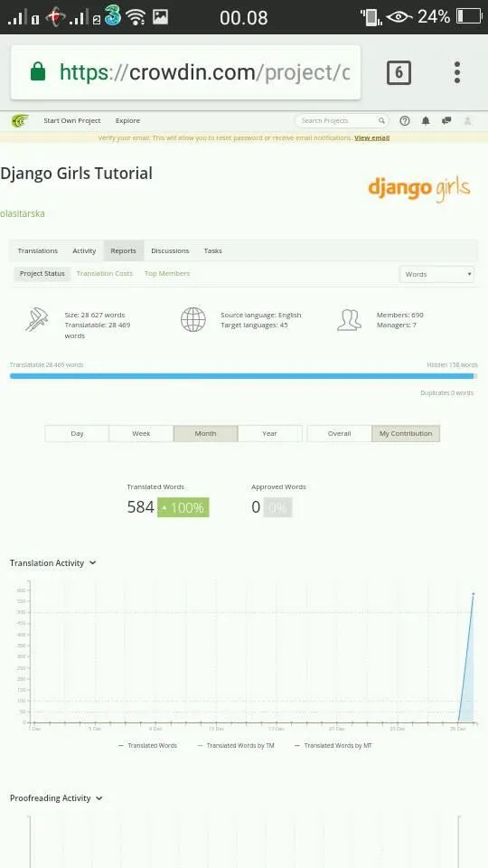
Task: Open the help question mark icon
Action: [405, 120]
